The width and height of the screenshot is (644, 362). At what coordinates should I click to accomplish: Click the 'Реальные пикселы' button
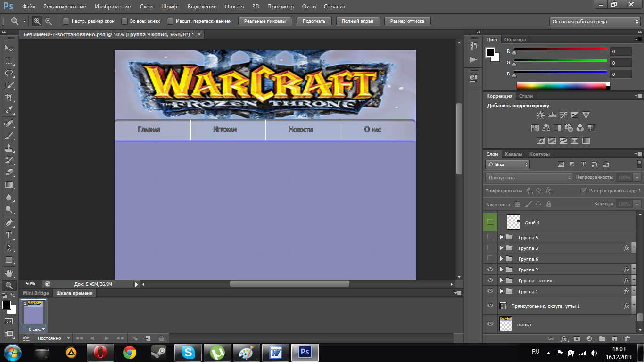265,21
